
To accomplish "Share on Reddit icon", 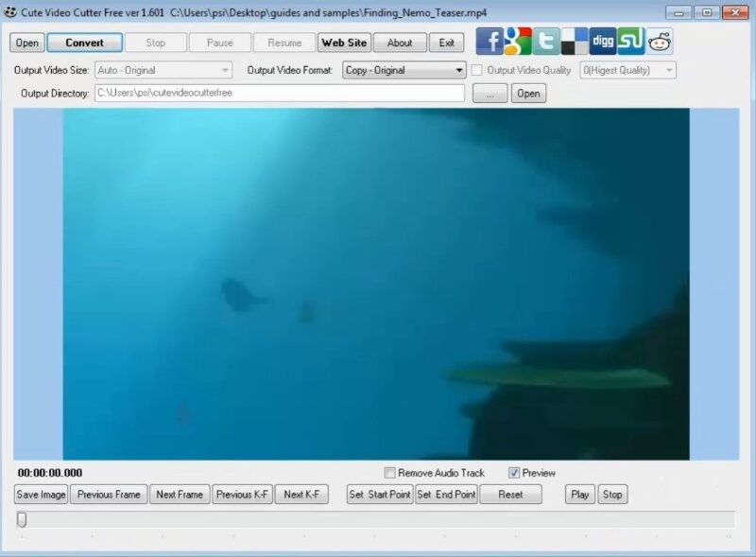I will (x=660, y=42).
